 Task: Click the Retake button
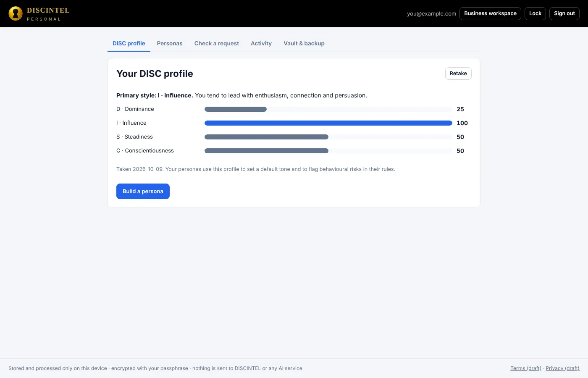click(458, 73)
